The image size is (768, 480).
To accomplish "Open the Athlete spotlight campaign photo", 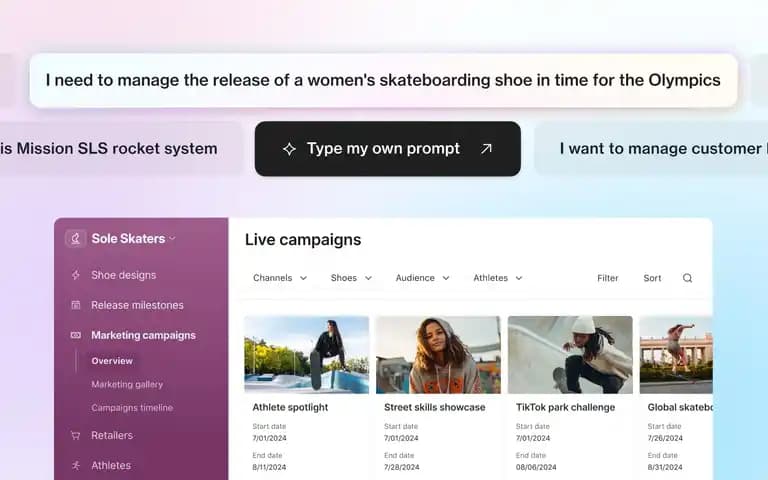I will point(307,355).
